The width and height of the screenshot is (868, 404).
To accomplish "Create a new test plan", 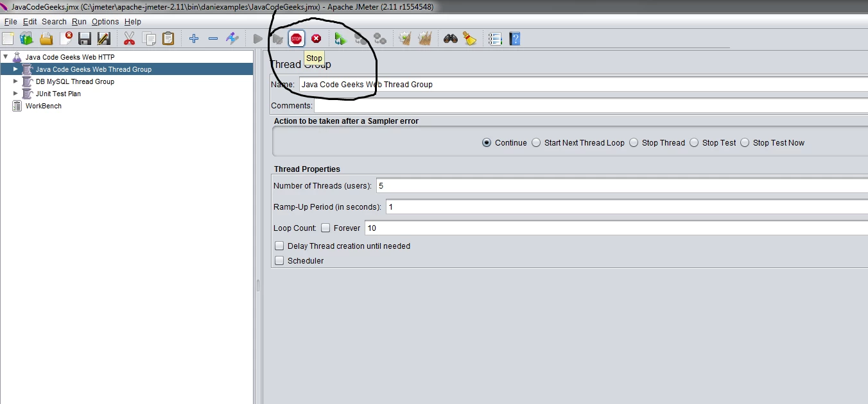I will click(8, 38).
